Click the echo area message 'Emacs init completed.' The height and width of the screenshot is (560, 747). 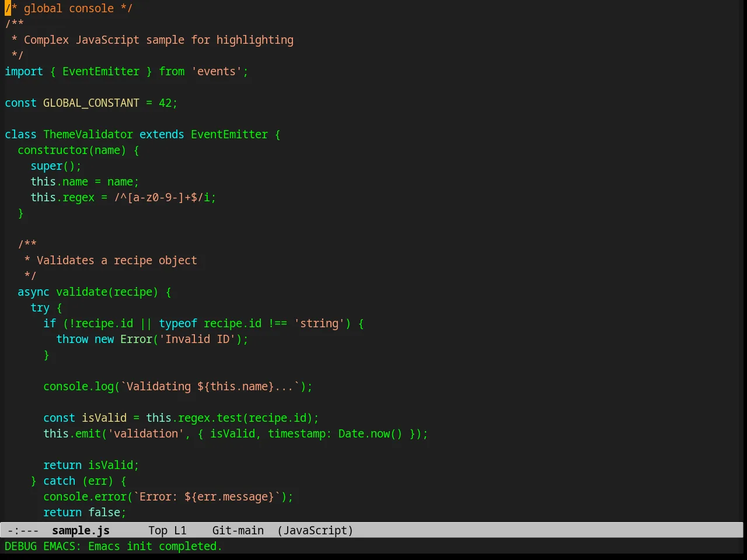coord(155,546)
